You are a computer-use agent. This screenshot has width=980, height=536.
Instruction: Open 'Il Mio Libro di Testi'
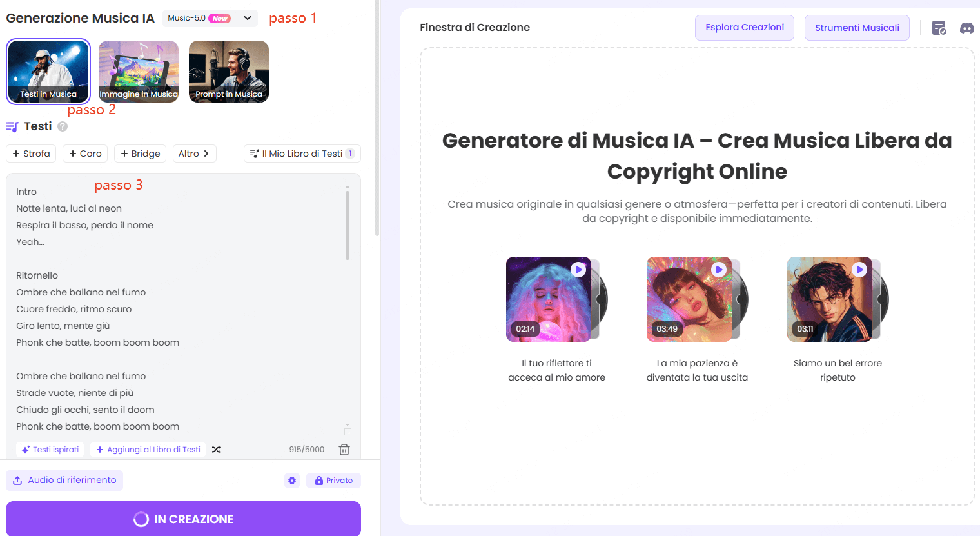pos(302,154)
